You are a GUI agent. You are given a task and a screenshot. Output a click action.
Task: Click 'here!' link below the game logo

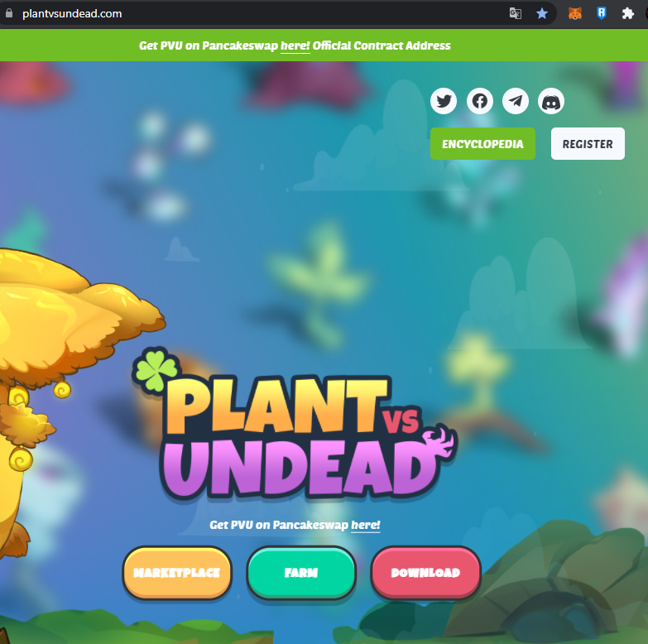pos(365,525)
